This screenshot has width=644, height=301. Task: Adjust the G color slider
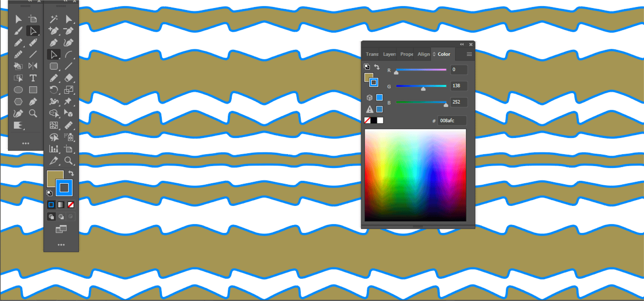(421, 86)
